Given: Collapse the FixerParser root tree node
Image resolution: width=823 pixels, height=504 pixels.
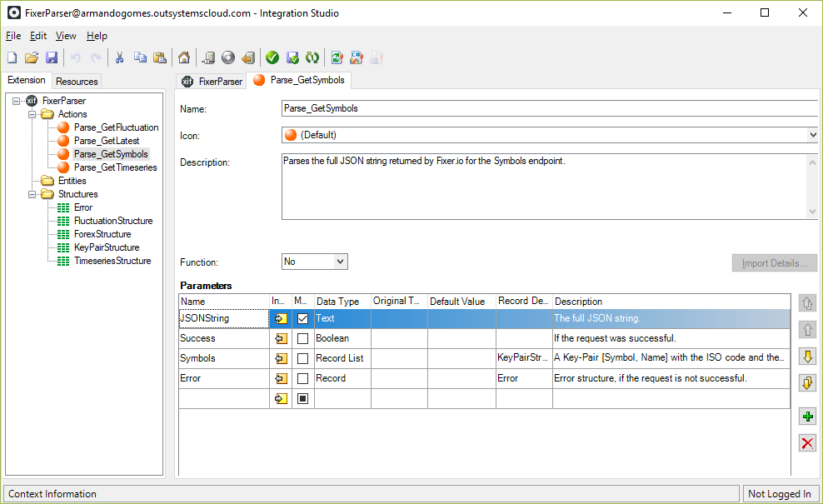Looking at the screenshot, I should tap(17, 101).
